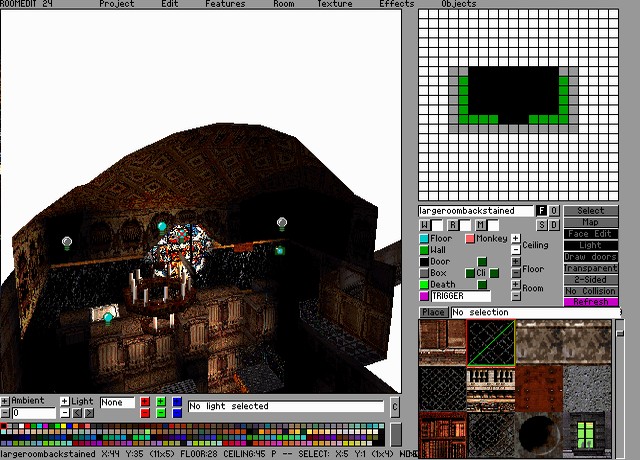
Task: Click the cyan Floor block type square
Action: [424, 239]
